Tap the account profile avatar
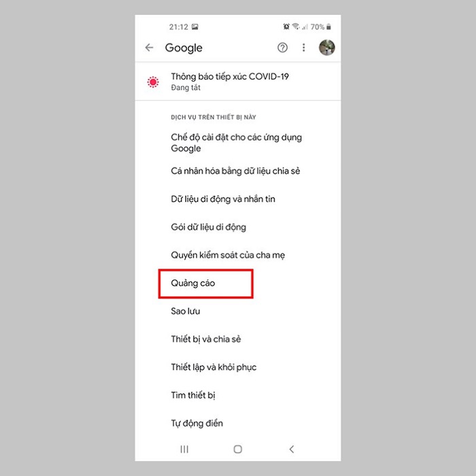 [326, 48]
